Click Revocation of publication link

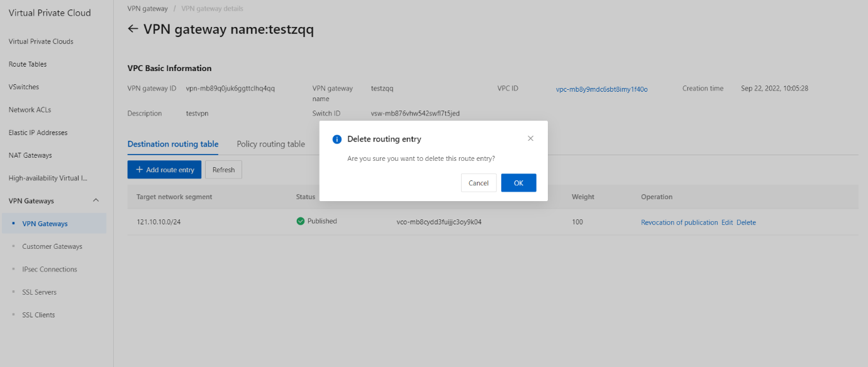click(x=679, y=222)
